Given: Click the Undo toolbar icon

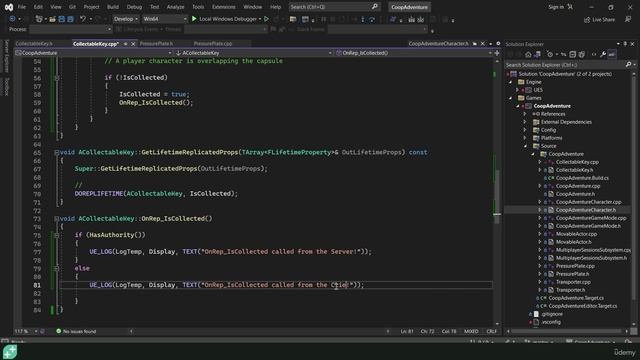Looking at the screenshot, I should click(83, 19).
